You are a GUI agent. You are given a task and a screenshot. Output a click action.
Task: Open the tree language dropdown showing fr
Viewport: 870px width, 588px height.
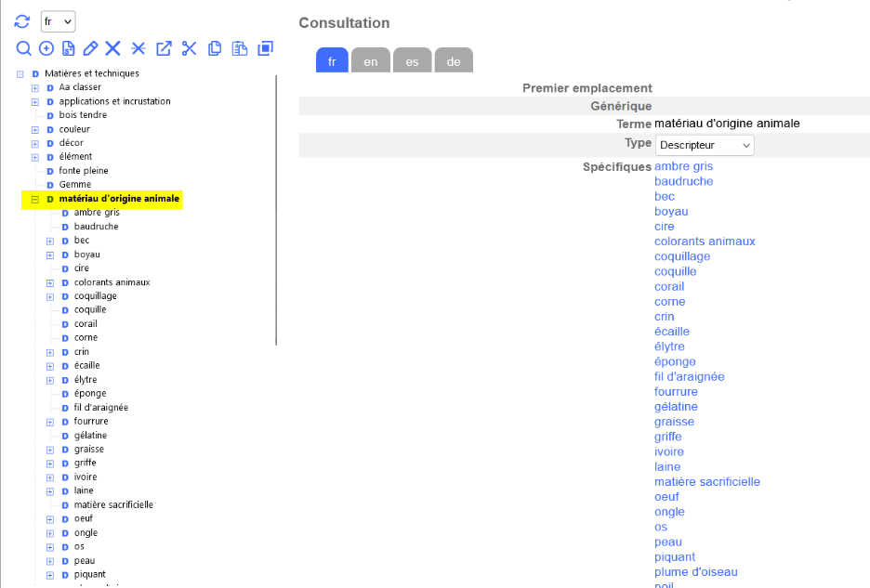click(58, 21)
